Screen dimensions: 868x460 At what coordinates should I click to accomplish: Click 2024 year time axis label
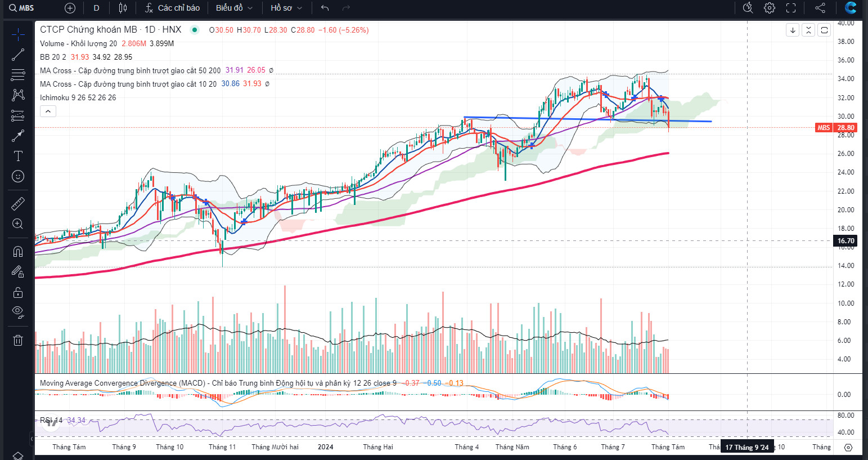(325, 447)
